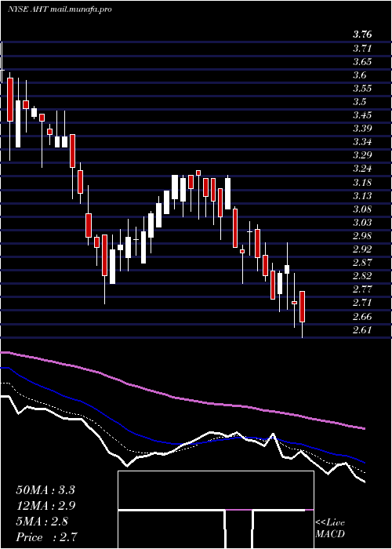
Task: Click the 3.24 price axis label
Action: 362,169
